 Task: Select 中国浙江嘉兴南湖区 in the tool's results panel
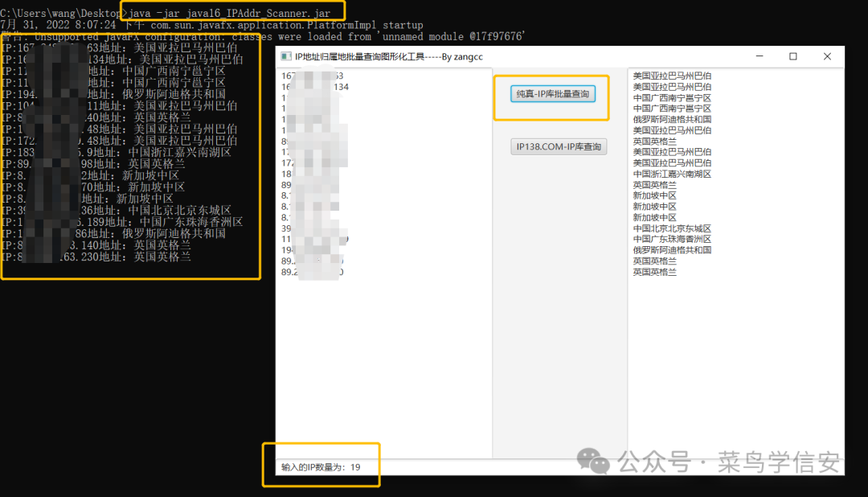pyautogui.click(x=672, y=174)
